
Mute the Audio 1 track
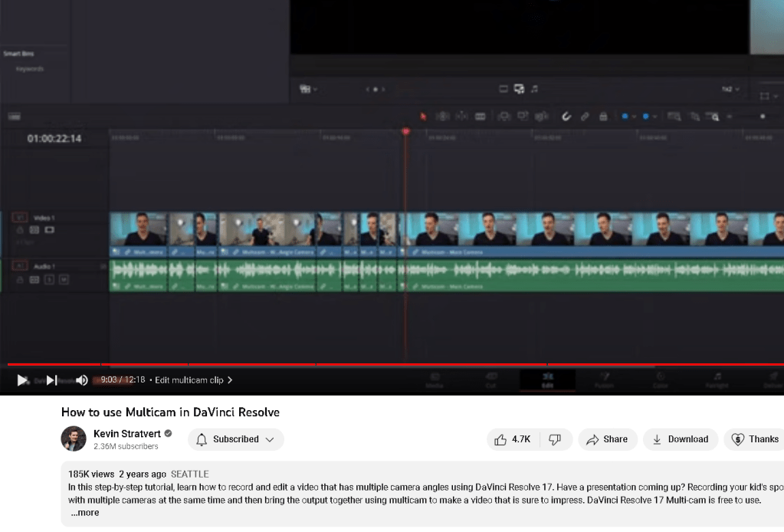(64, 280)
